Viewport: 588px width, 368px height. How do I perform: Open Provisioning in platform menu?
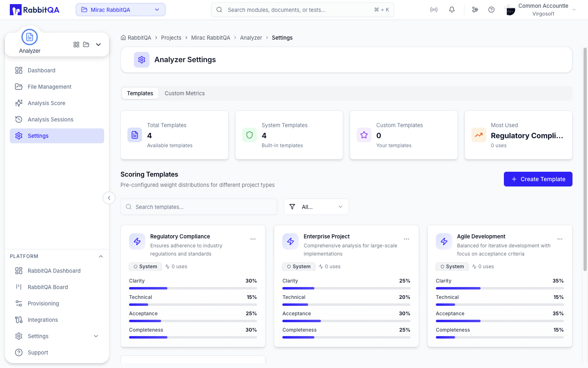click(57, 303)
